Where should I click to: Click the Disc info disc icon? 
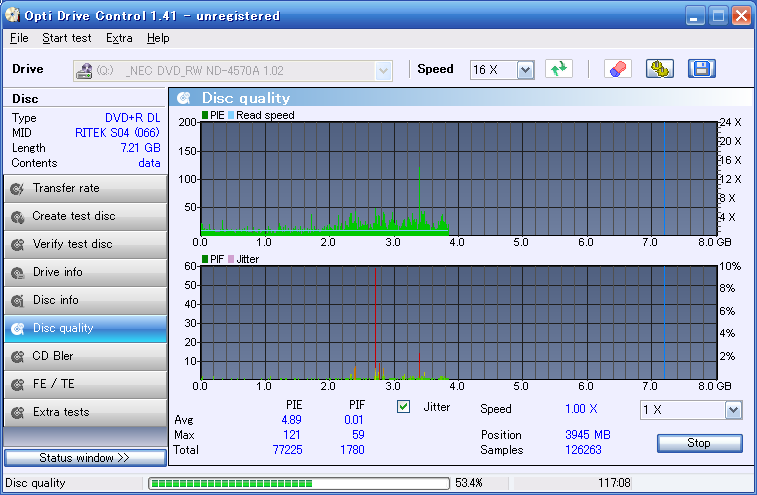(17, 301)
